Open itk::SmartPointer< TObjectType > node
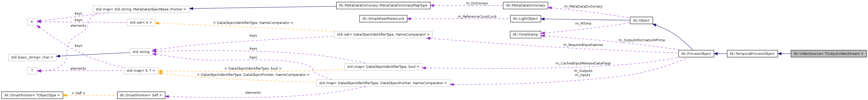Image resolution: width=868 pixels, height=100 pixels. (x=32, y=95)
